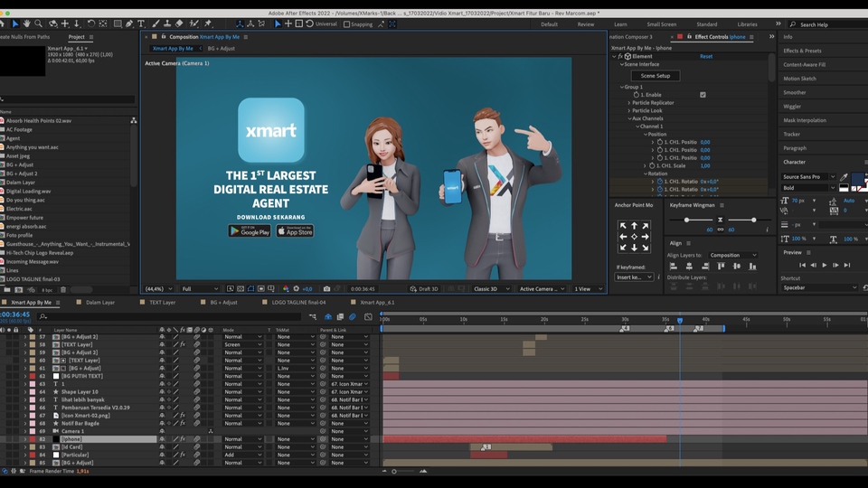
Task: Switch to the TEXT Layer timeline tab
Action: click(162, 303)
